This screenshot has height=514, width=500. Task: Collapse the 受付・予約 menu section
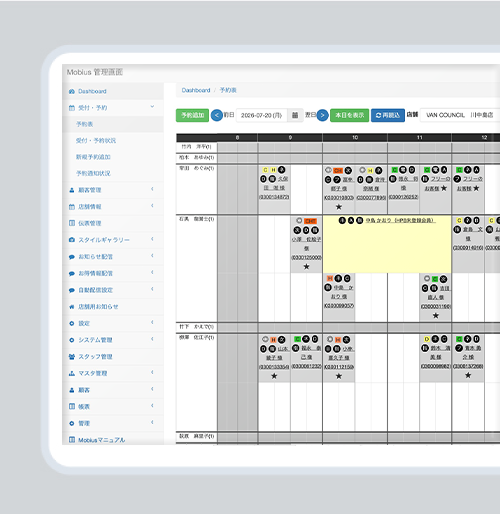click(152, 107)
